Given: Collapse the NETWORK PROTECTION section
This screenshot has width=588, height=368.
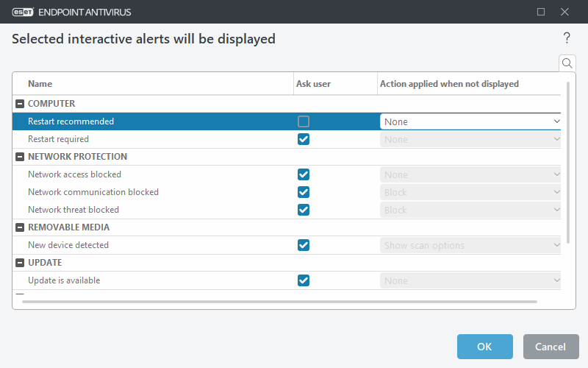Looking at the screenshot, I should tap(20, 157).
